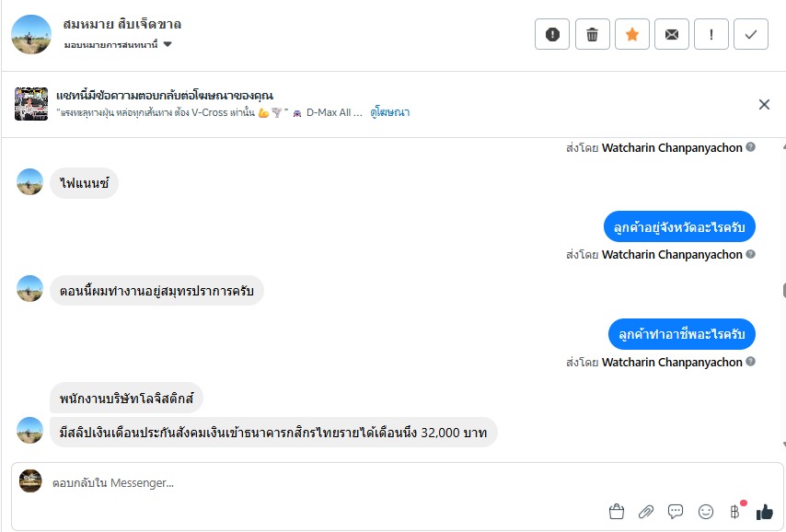Expand the มอบหมายการสนทนานี้ assignment dropdown

point(168,44)
